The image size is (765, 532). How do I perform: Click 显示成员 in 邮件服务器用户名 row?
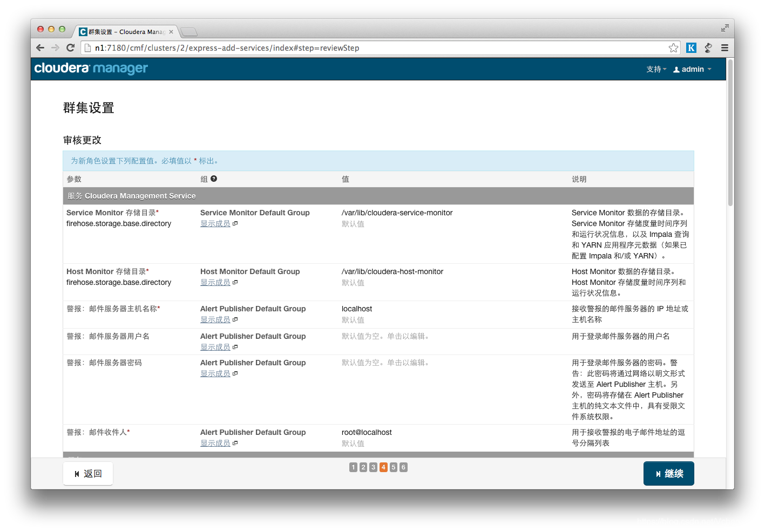coord(215,347)
